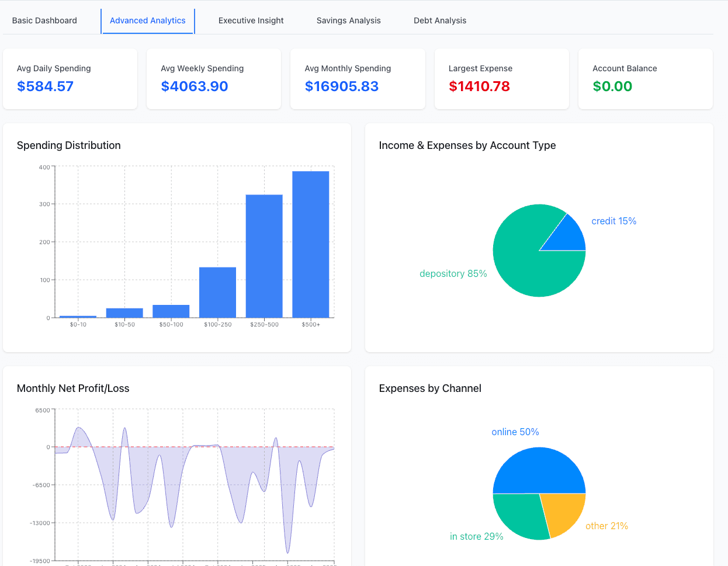Viewport: 728px width, 566px height.
Task: Select the $50-100 spending bar
Action: [x=171, y=311]
